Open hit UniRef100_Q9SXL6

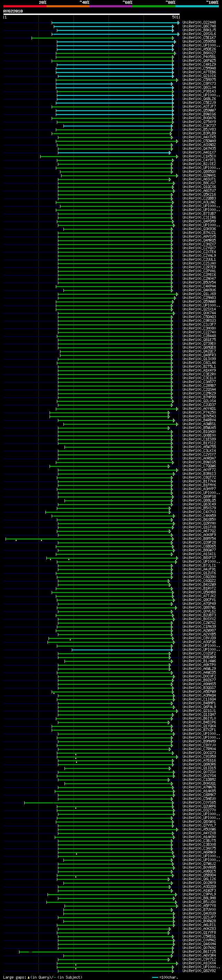click(199, 34)
